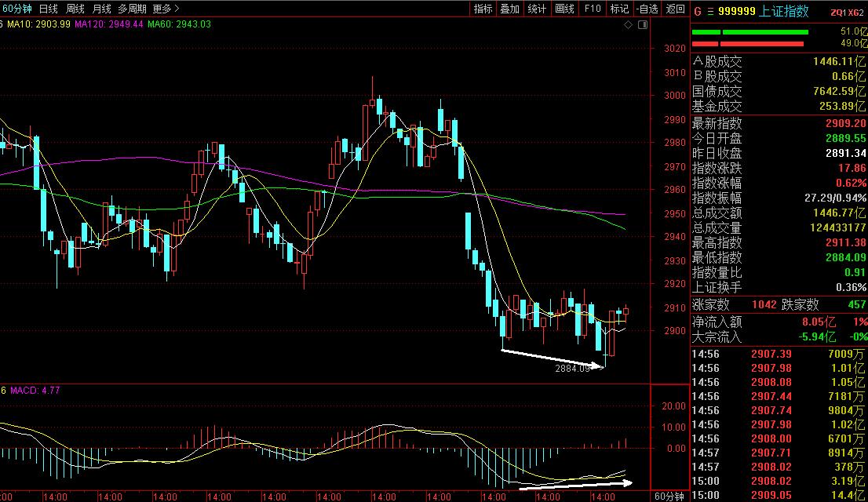This screenshot has height=502, width=868.
Task: Click the green 51.0亿 volume bar
Action: coord(750,32)
